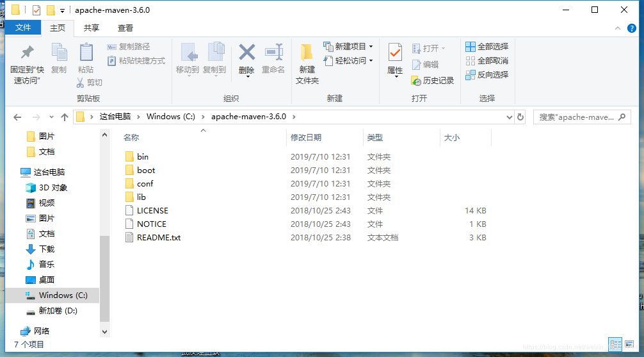Select 新加卷 (D:) drive
644x357 pixels.
coord(58,311)
